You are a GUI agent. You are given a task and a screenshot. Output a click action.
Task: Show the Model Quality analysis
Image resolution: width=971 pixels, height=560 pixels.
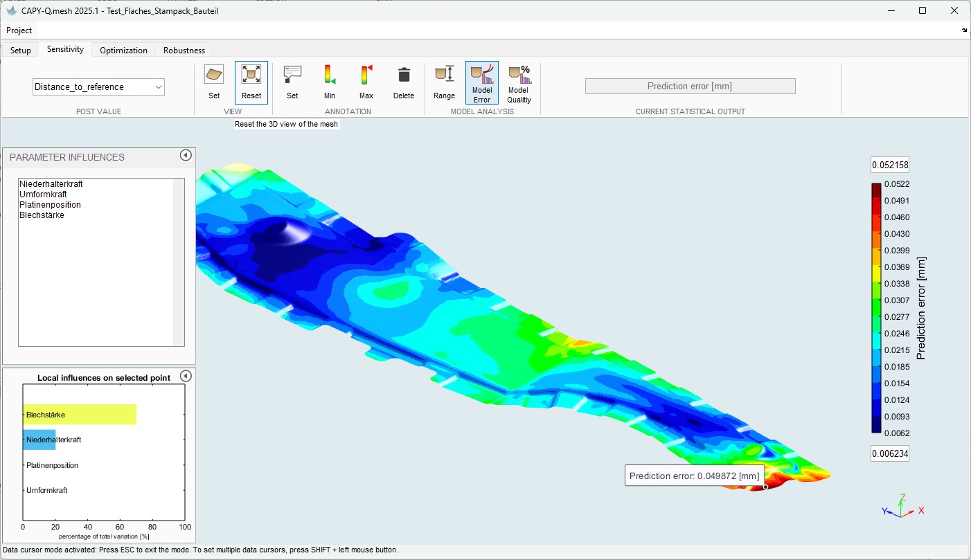click(519, 83)
